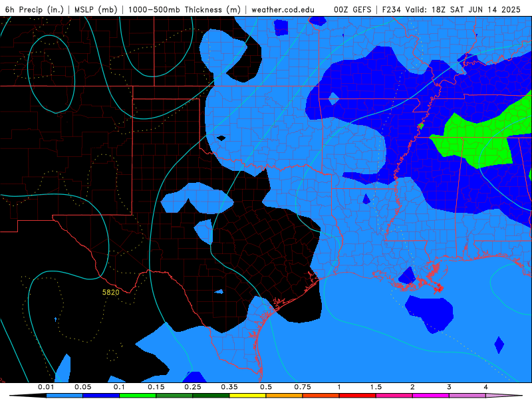Click the yellow 0.35 legend swatch
Screen dimensions: 532x399
click(x=247, y=396)
